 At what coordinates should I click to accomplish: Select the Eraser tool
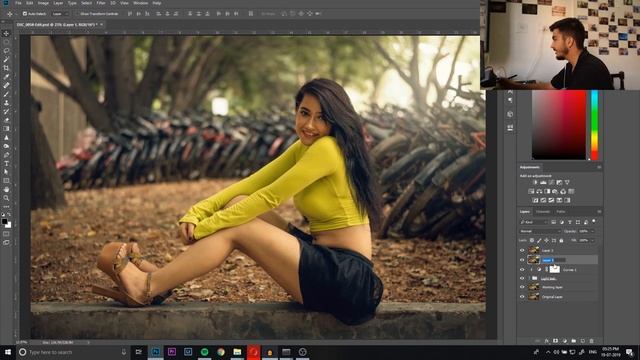pos(6,120)
